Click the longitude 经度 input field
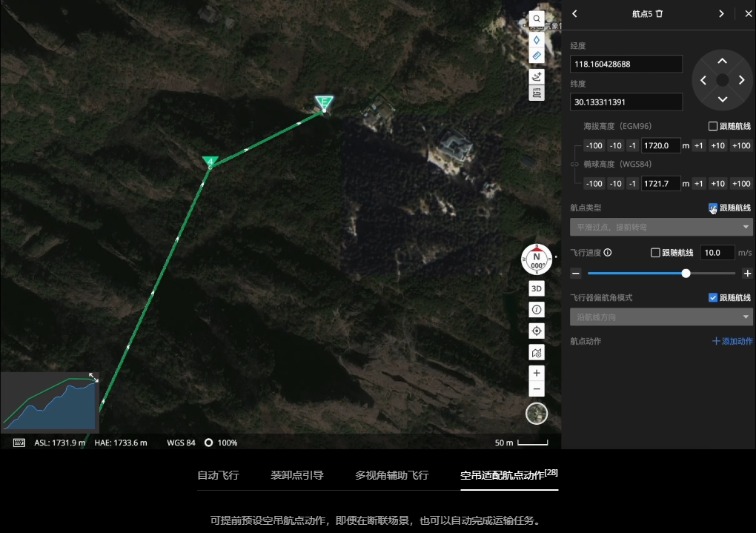 pyautogui.click(x=626, y=64)
